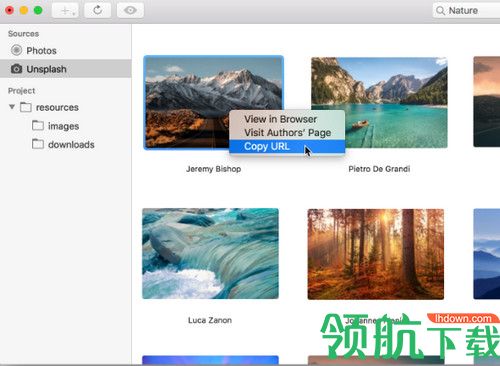Click the resources folder icon

click(x=26, y=107)
